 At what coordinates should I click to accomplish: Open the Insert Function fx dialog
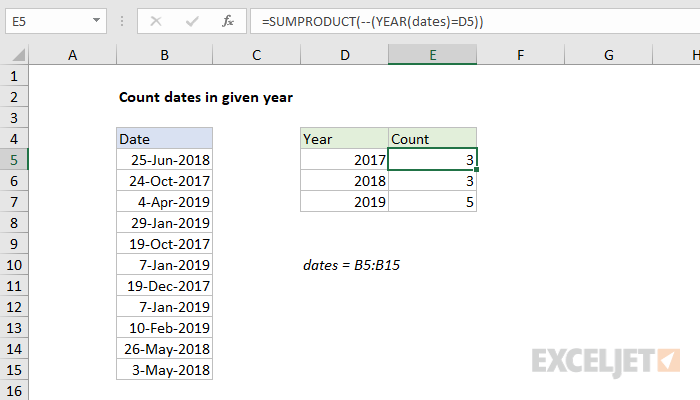[228, 21]
